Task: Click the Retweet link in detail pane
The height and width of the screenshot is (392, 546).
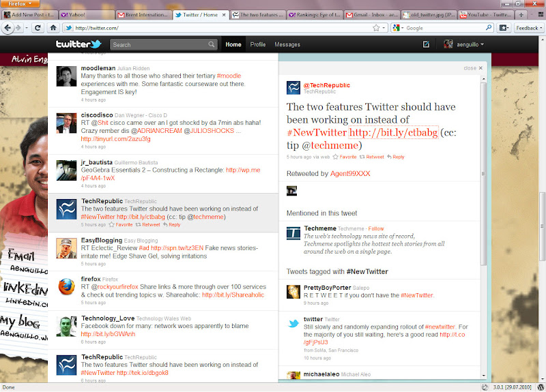Action: pos(371,157)
